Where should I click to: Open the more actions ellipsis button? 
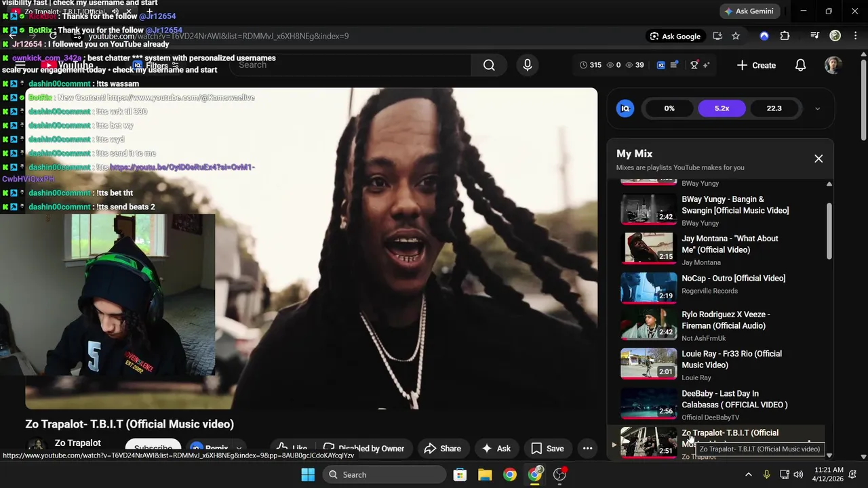coord(587,448)
